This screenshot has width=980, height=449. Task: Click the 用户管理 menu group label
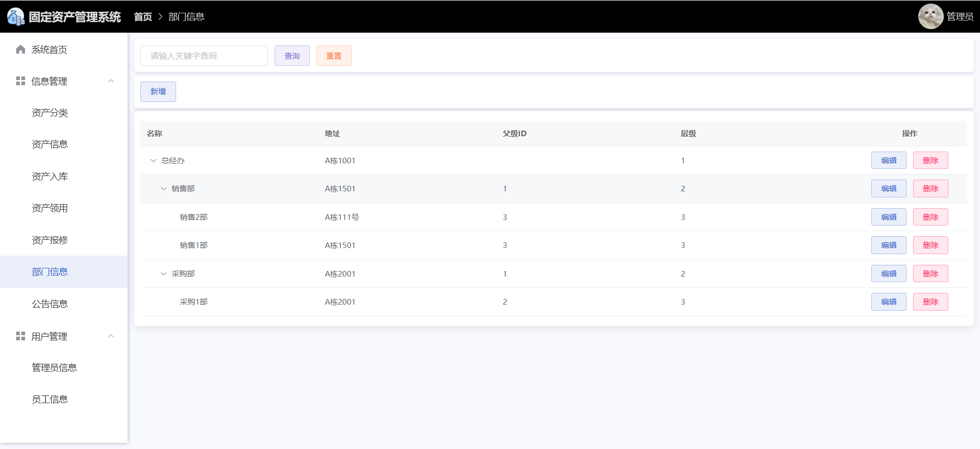pyautogui.click(x=49, y=336)
